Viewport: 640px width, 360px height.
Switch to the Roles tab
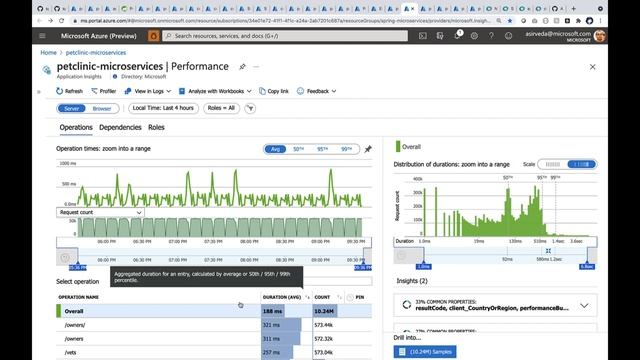(156, 127)
